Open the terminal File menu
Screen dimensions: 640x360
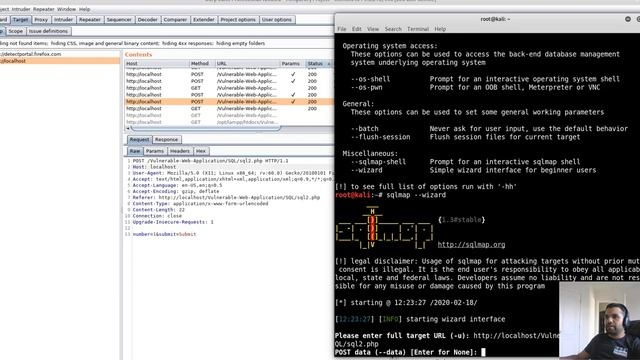point(342,29)
